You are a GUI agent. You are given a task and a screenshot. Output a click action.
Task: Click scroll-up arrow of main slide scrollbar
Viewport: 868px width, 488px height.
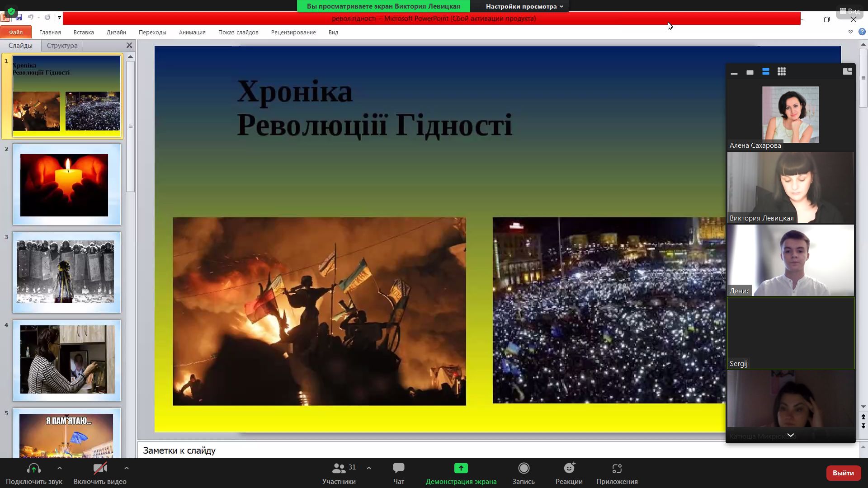click(x=863, y=45)
